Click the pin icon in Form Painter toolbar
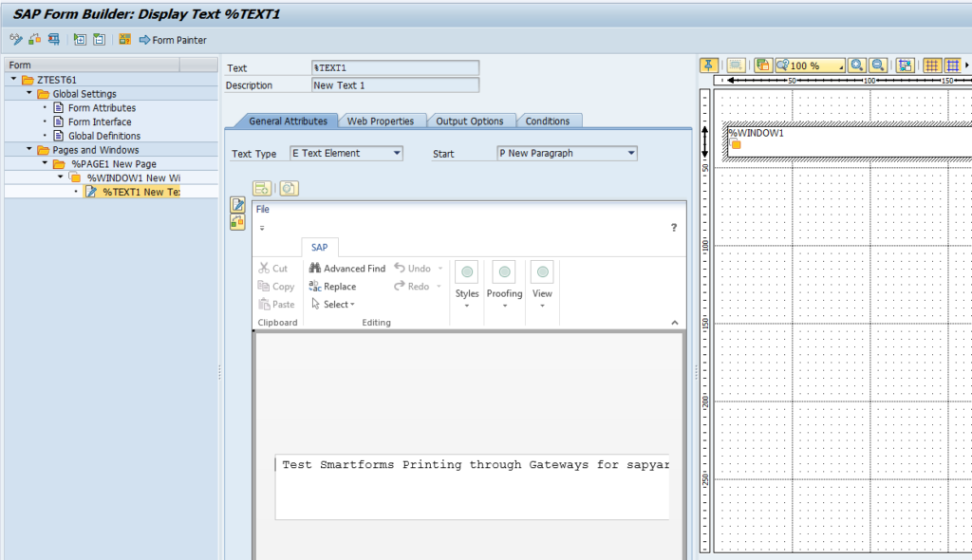The height and width of the screenshot is (560, 972). point(708,65)
